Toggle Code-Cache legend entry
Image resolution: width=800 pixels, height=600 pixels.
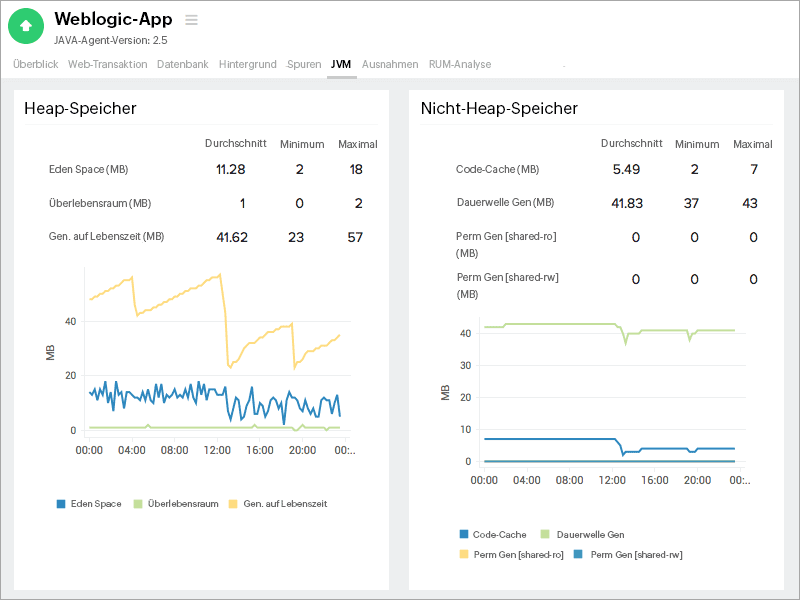tap(493, 535)
